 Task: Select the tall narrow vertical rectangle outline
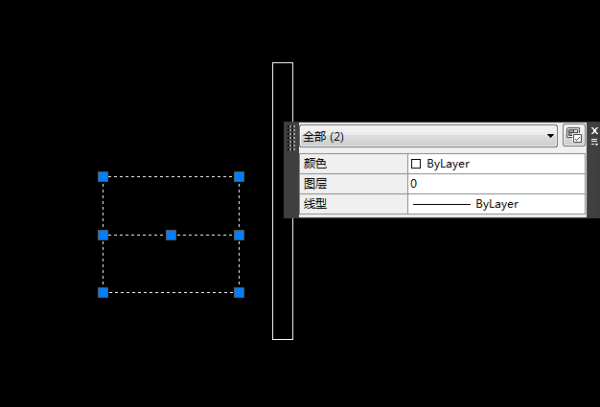click(272, 201)
